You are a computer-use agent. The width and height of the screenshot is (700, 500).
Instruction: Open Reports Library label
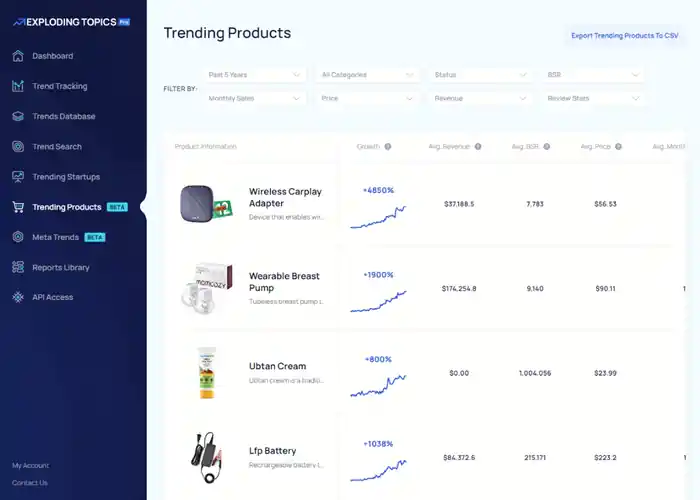click(61, 267)
